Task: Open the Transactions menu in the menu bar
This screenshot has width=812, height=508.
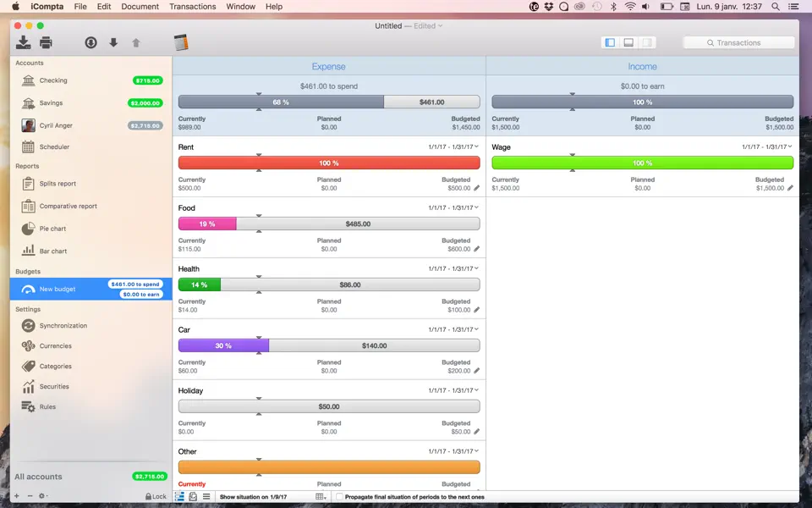Action: [192, 7]
